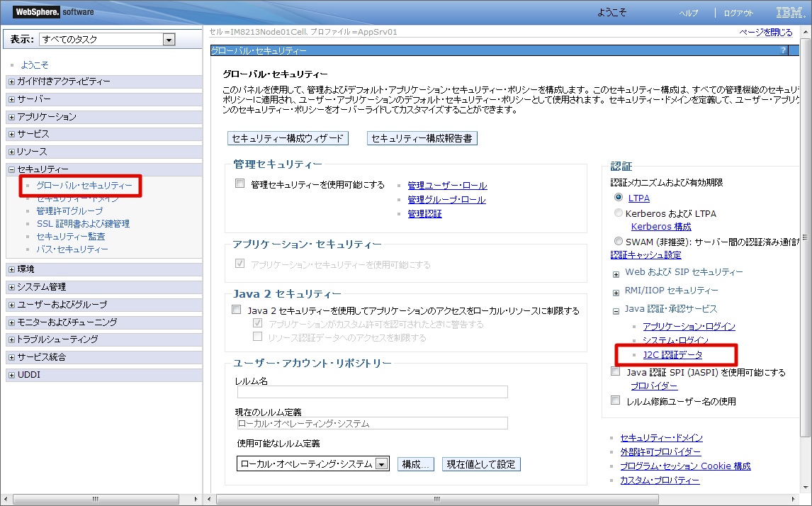Collapse Java 認証・承認サービス section
The width and height of the screenshot is (812, 506).
(616, 310)
